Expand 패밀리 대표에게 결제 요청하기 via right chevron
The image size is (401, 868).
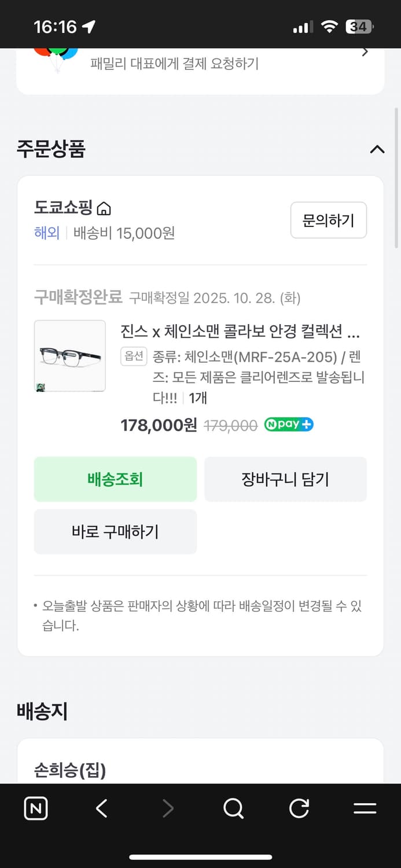pyautogui.click(x=365, y=52)
